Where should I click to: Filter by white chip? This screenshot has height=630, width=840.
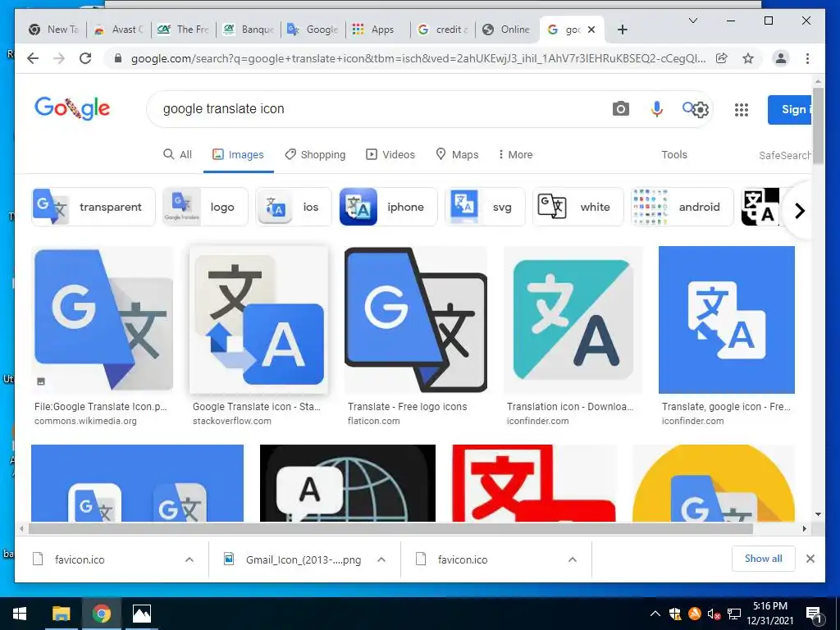point(578,207)
